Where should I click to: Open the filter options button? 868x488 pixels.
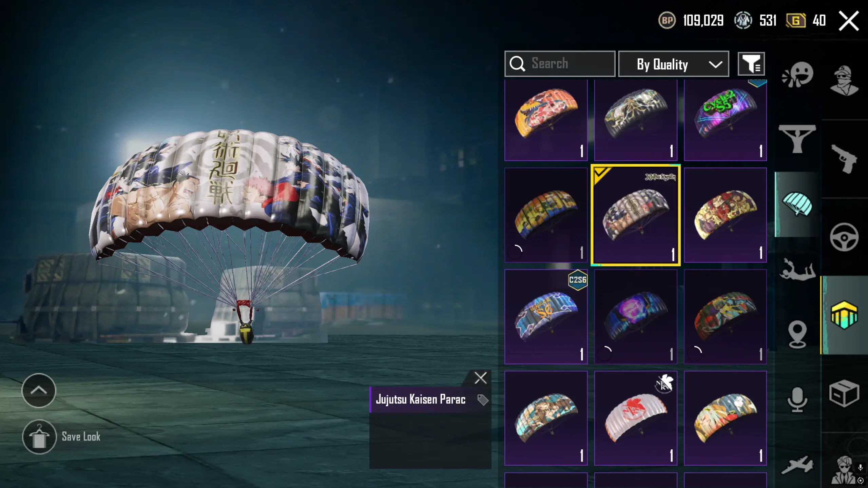751,64
